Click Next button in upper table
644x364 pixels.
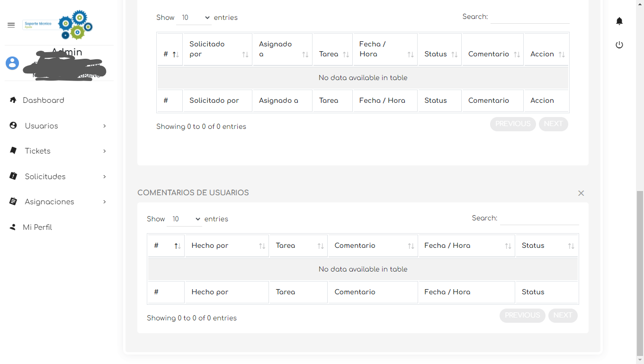pyautogui.click(x=553, y=124)
